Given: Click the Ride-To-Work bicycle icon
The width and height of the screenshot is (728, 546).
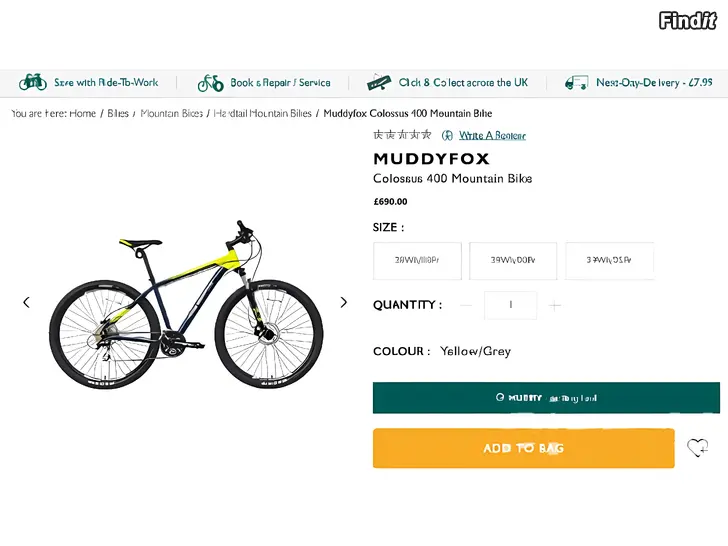Looking at the screenshot, I should [x=33, y=82].
